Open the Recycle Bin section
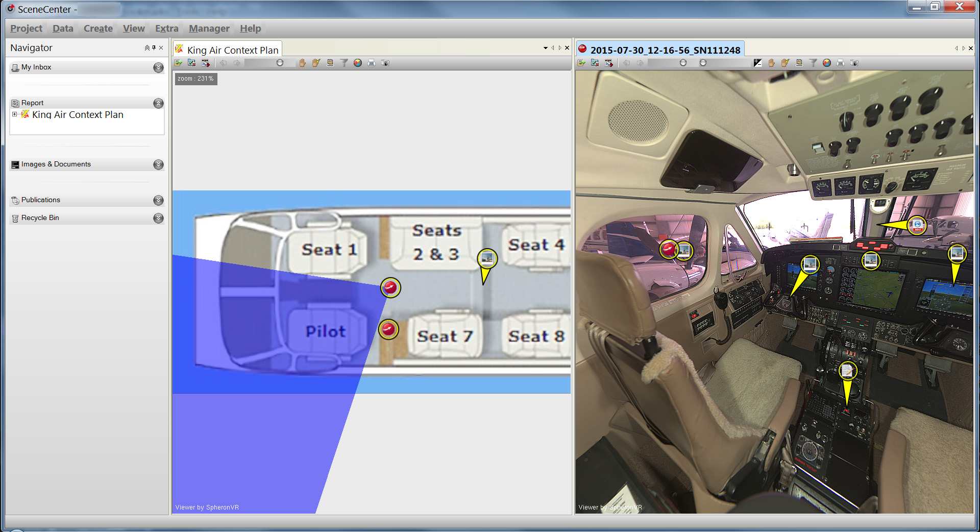 (40, 218)
